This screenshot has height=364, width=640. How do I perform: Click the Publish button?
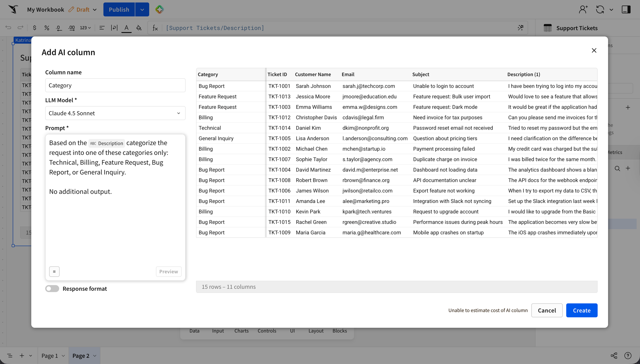pyautogui.click(x=119, y=9)
